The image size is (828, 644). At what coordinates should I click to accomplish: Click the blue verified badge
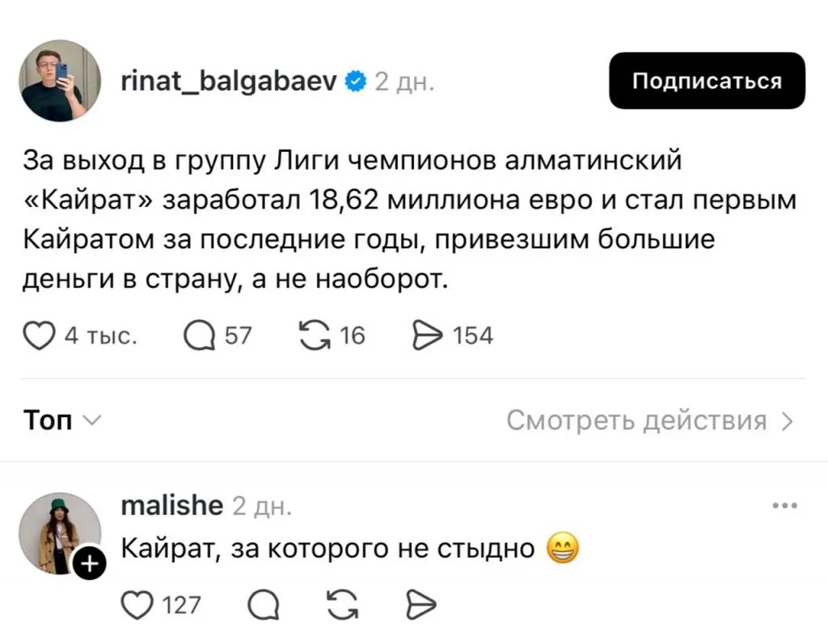(x=355, y=81)
